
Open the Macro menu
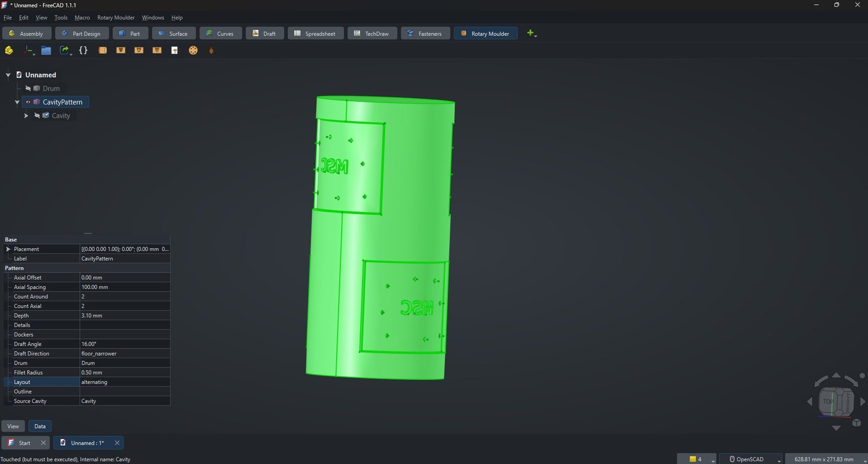click(x=82, y=18)
